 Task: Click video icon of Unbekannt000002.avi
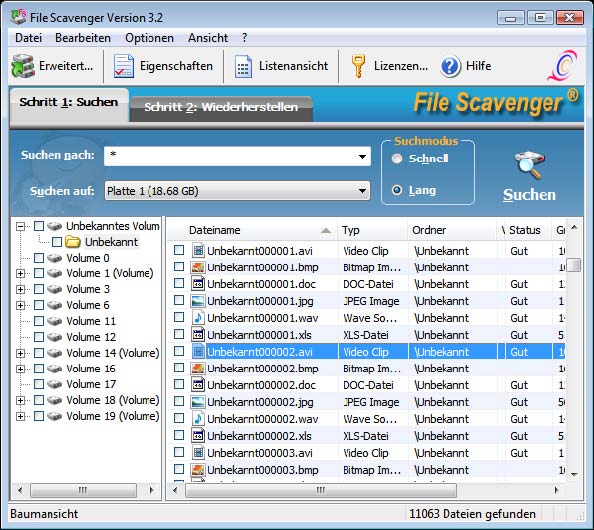198,352
